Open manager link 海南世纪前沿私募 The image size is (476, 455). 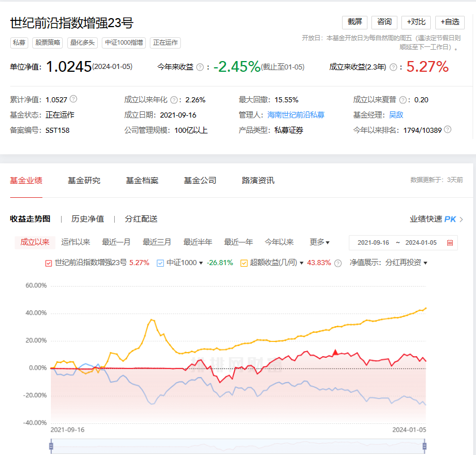pos(296,115)
